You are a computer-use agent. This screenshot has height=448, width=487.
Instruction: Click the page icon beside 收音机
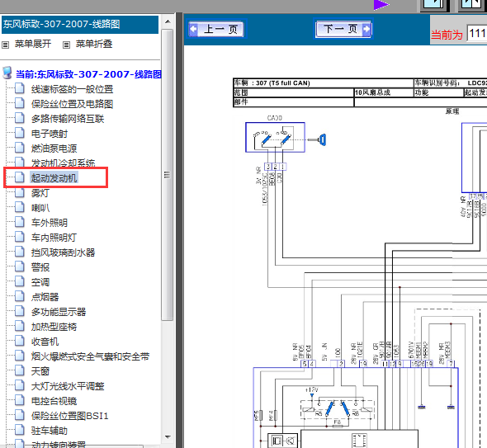click(20, 342)
